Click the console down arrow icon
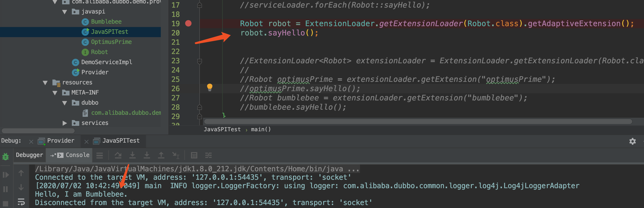Screen dimensions: 644x208 pos(21,187)
